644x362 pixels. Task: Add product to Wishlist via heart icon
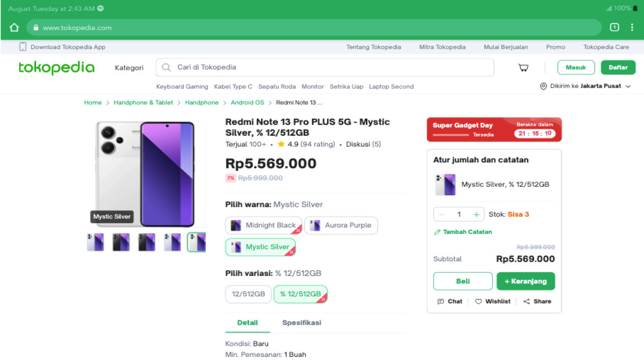point(479,301)
